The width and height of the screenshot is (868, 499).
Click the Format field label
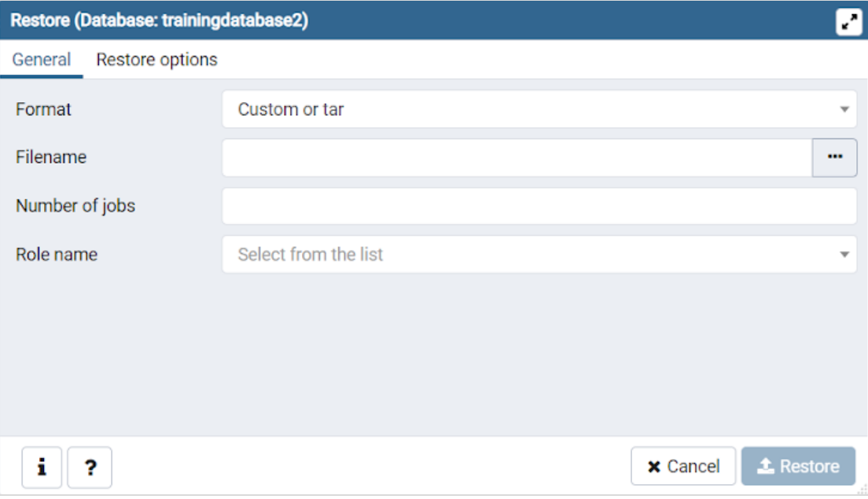pyautogui.click(x=43, y=109)
